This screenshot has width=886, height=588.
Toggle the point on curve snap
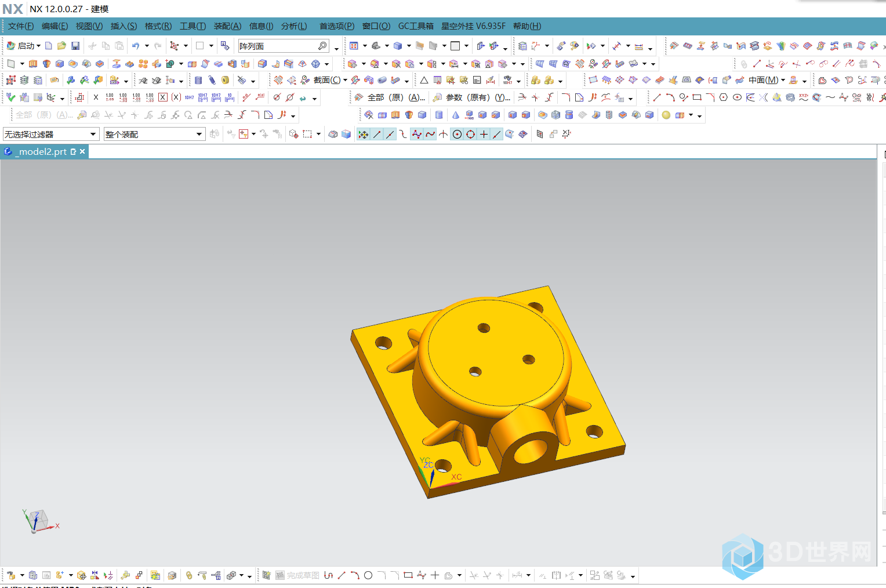click(496, 134)
